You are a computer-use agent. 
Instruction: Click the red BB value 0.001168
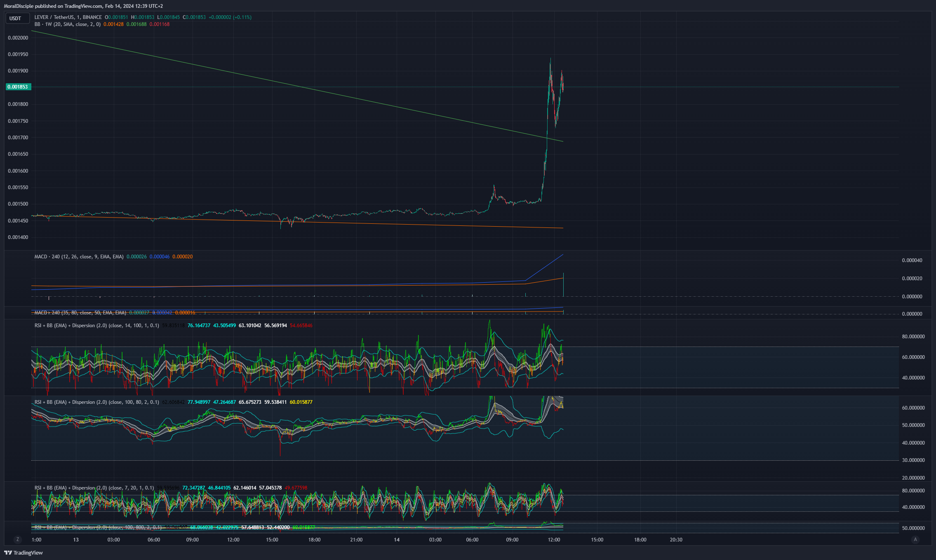pos(160,24)
